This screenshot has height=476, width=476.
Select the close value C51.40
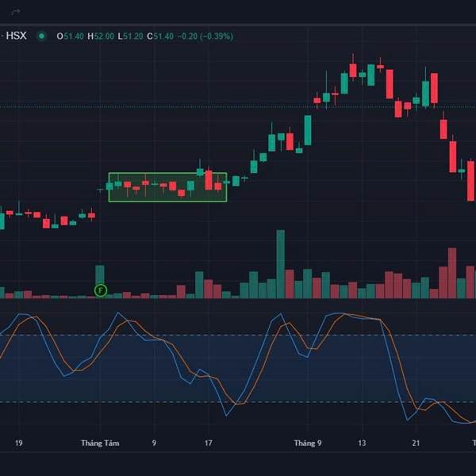(x=160, y=36)
